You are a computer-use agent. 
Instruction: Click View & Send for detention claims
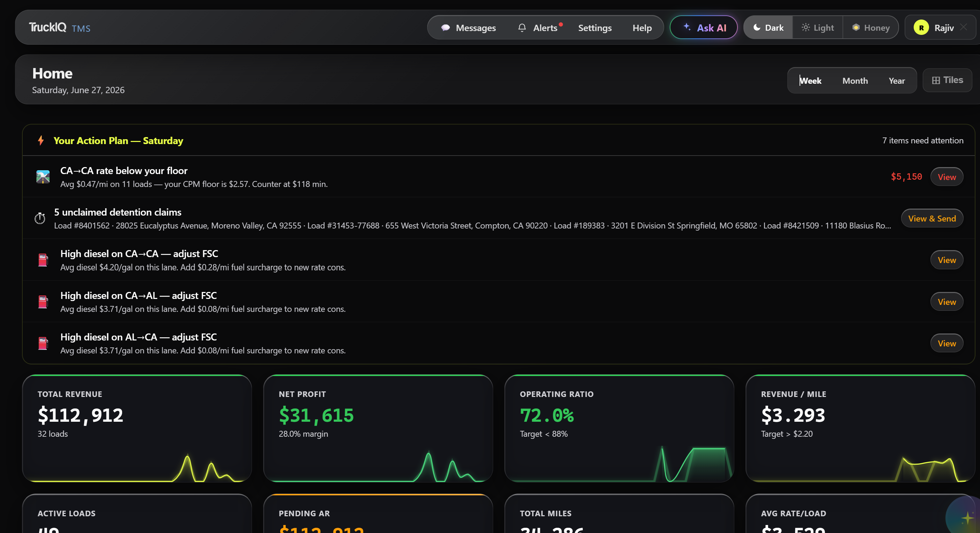932,218
